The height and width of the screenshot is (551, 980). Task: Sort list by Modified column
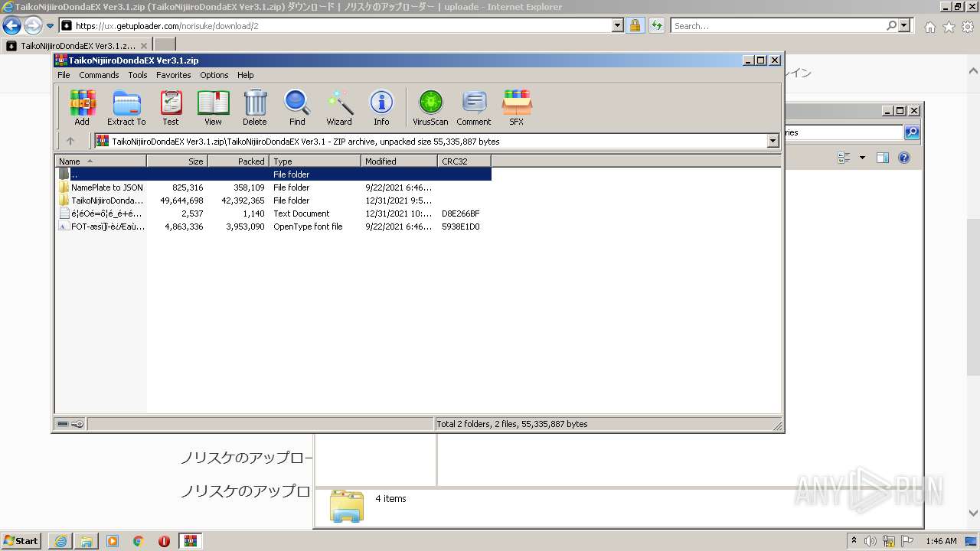point(399,161)
